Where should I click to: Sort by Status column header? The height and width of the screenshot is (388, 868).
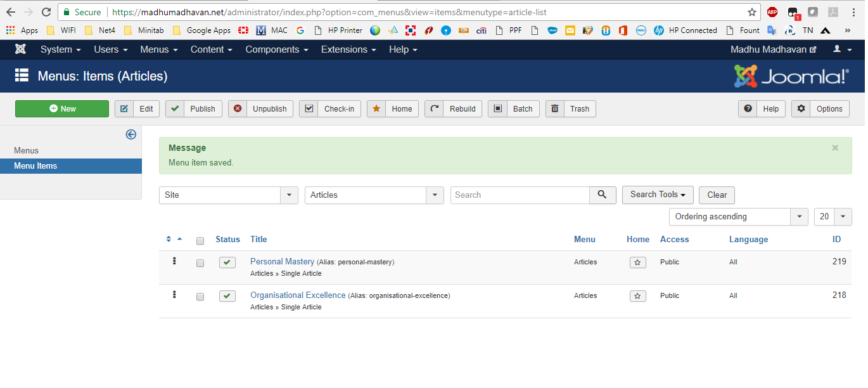[x=227, y=239]
